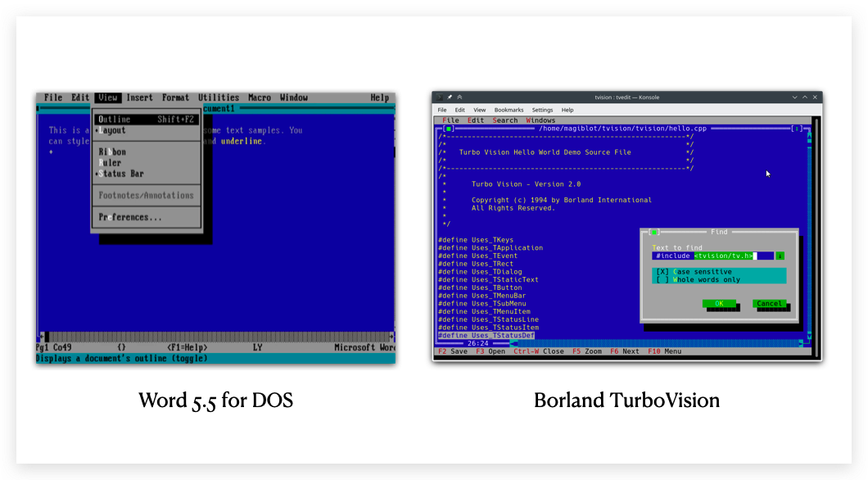Click the 26:24 cursor position indicator
Screen dimensions: 868x480
pos(477,343)
